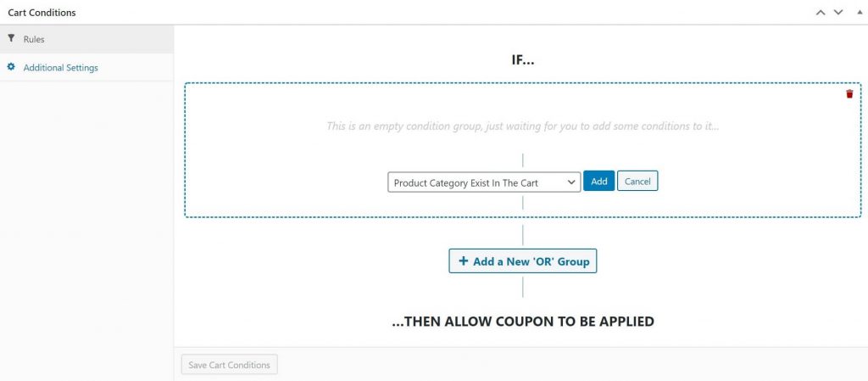Add a New 'OR' Group
The image size is (868, 381).
522,261
